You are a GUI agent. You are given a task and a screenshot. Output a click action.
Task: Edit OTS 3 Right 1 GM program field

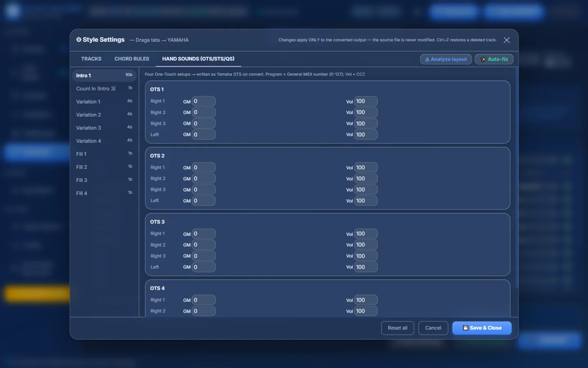(204, 234)
